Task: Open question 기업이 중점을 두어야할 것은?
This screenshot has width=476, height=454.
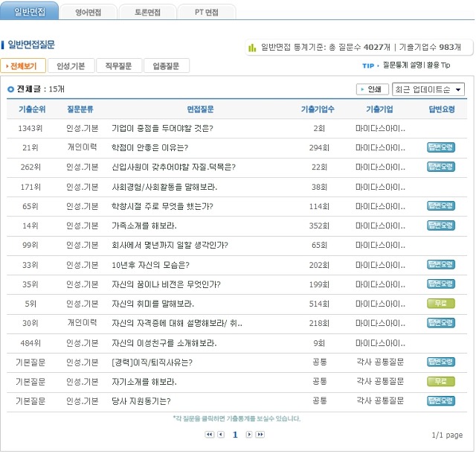Action: tap(162, 128)
